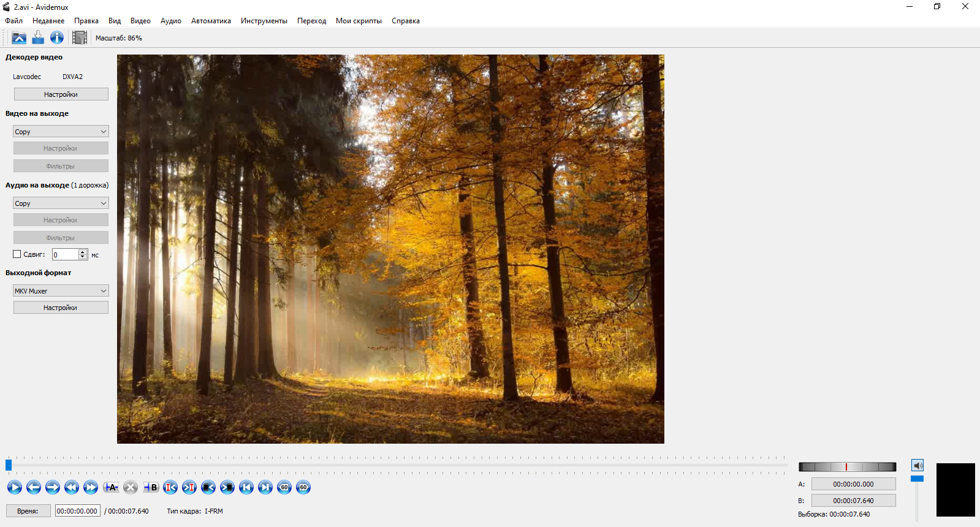Open the Автоматика menu
This screenshot has height=527, width=980.
pyautogui.click(x=211, y=21)
